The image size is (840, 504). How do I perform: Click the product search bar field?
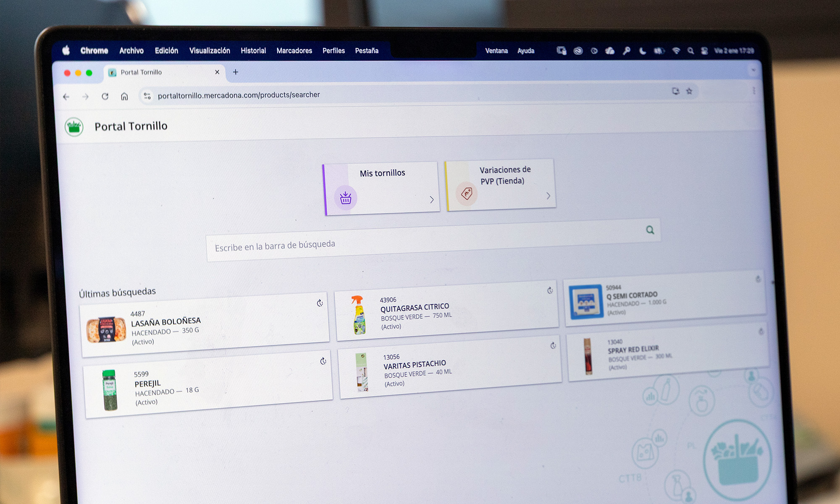coord(433,240)
